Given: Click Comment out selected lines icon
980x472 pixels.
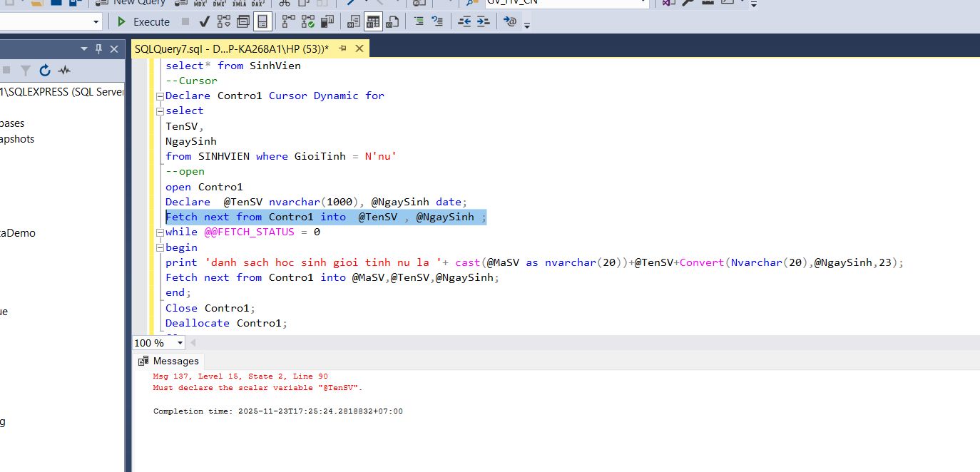Looking at the screenshot, I should [x=419, y=22].
